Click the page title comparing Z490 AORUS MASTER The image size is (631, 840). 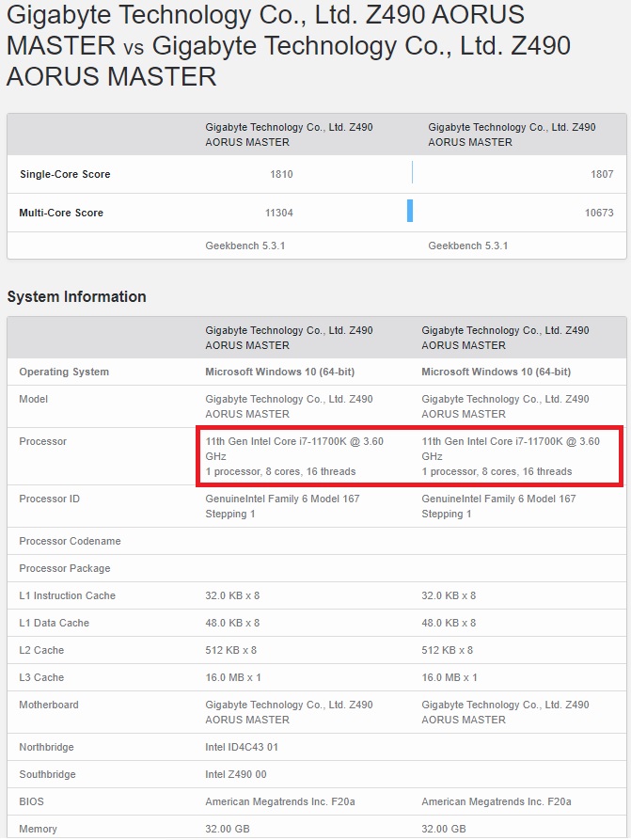click(288, 45)
